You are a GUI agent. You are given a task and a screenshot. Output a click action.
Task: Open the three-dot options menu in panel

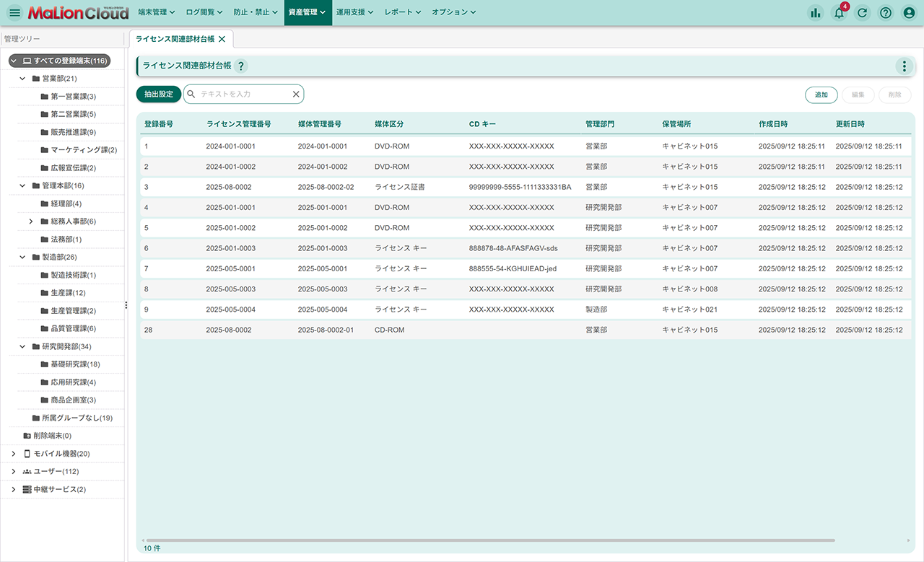[904, 66]
